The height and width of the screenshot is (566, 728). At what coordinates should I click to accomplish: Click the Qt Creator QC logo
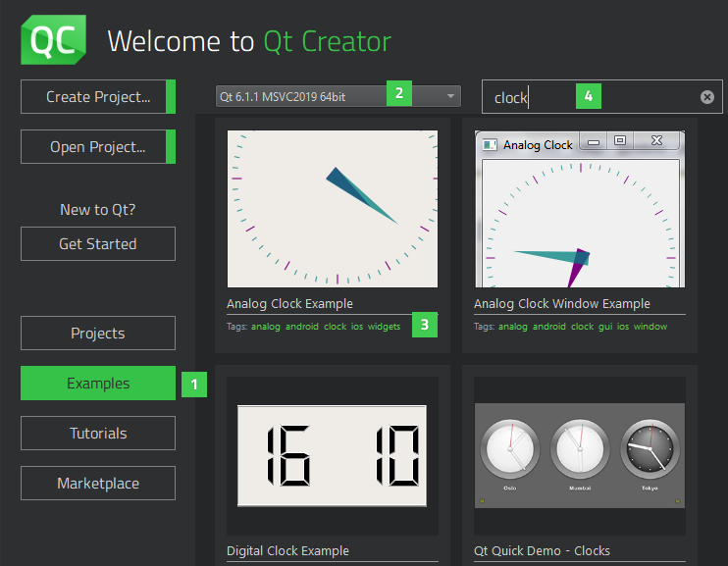tap(53, 40)
